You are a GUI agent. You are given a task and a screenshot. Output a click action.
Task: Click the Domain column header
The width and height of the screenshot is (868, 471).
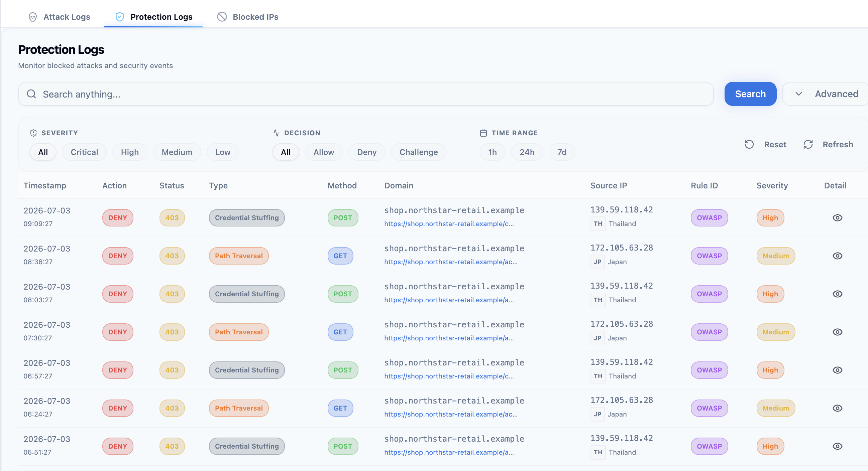399,185
